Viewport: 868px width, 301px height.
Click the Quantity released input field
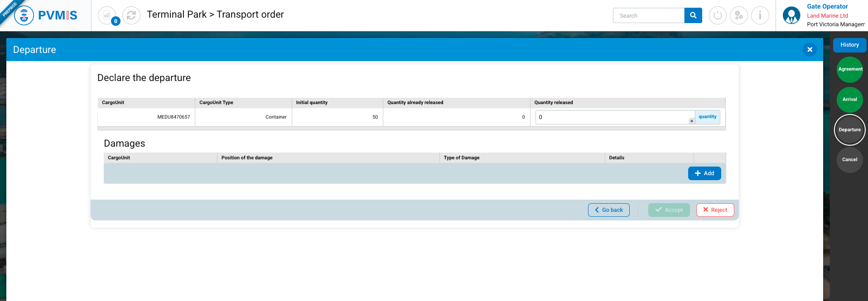[614, 117]
